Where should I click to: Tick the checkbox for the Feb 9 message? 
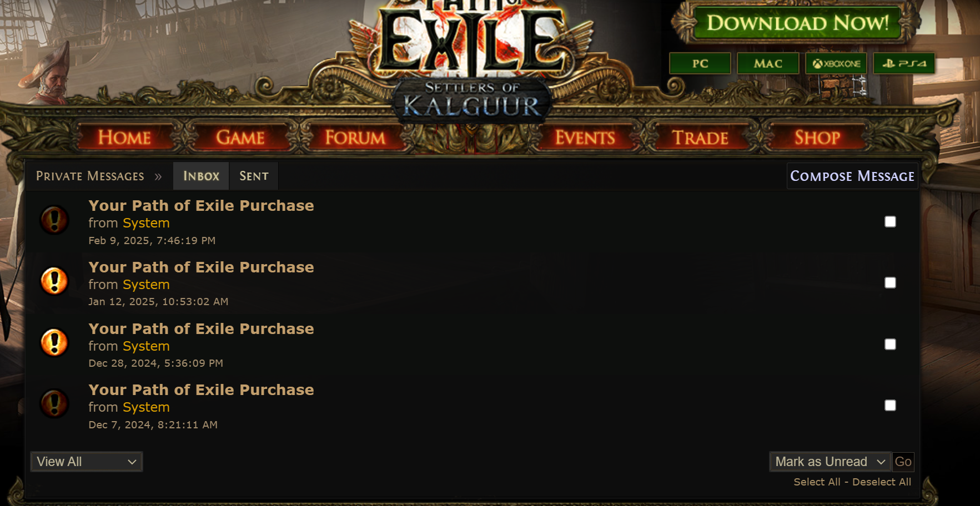pos(890,222)
